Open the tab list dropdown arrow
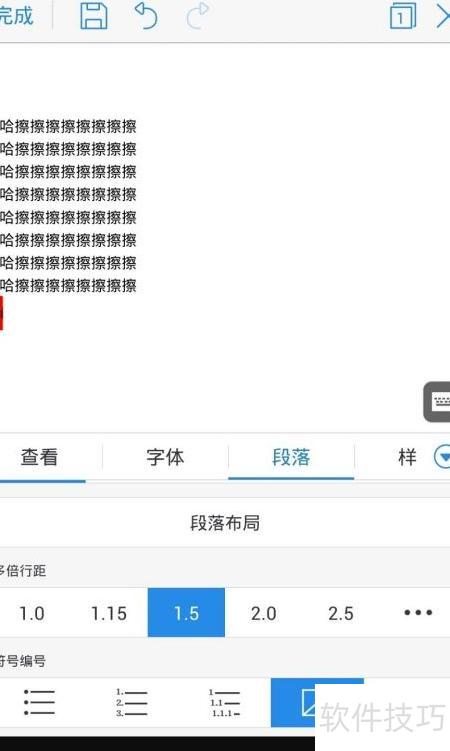 point(442,457)
